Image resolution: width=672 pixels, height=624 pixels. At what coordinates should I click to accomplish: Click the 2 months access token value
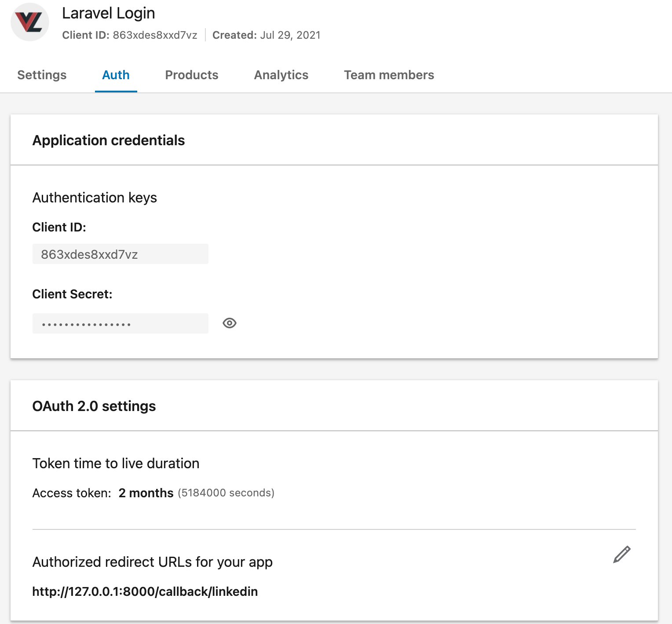tap(146, 493)
